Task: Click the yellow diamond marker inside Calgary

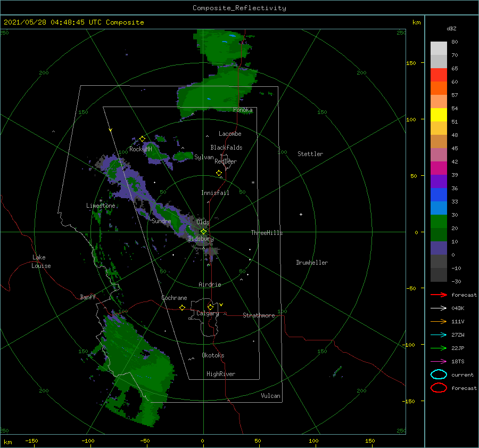Action: (x=210, y=307)
